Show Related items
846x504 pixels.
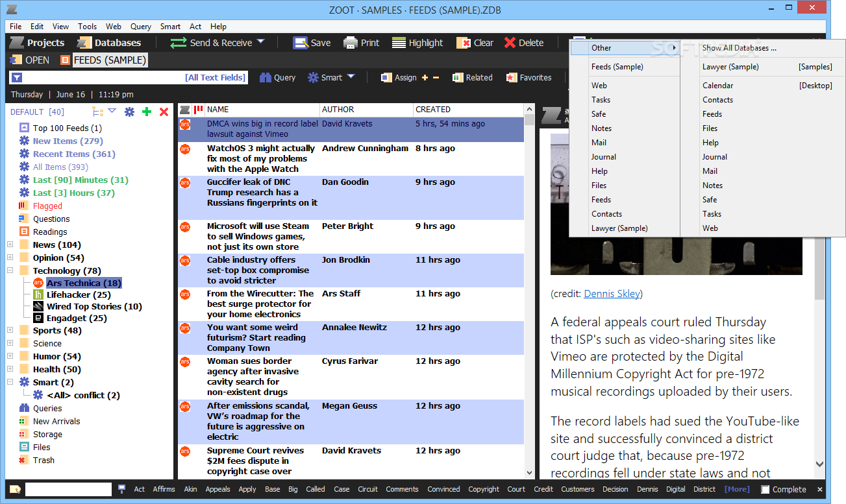point(473,77)
